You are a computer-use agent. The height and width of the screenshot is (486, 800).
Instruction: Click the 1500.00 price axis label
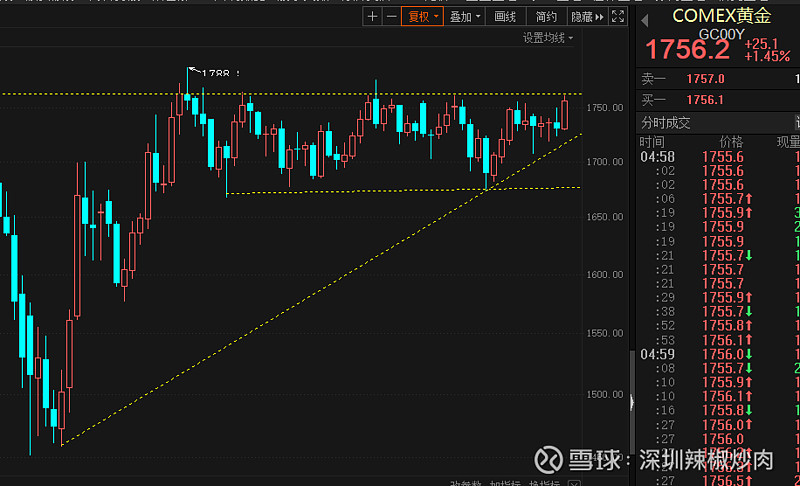pyautogui.click(x=605, y=395)
